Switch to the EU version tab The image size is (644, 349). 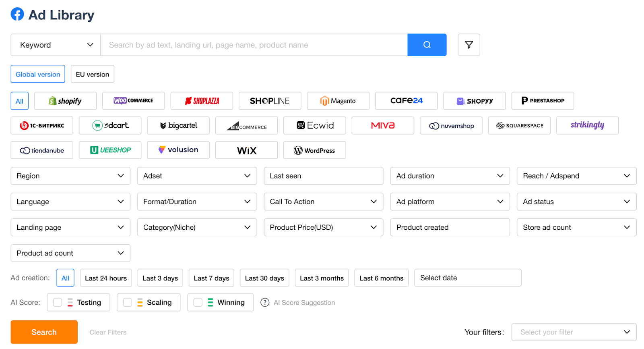coord(93,74)
